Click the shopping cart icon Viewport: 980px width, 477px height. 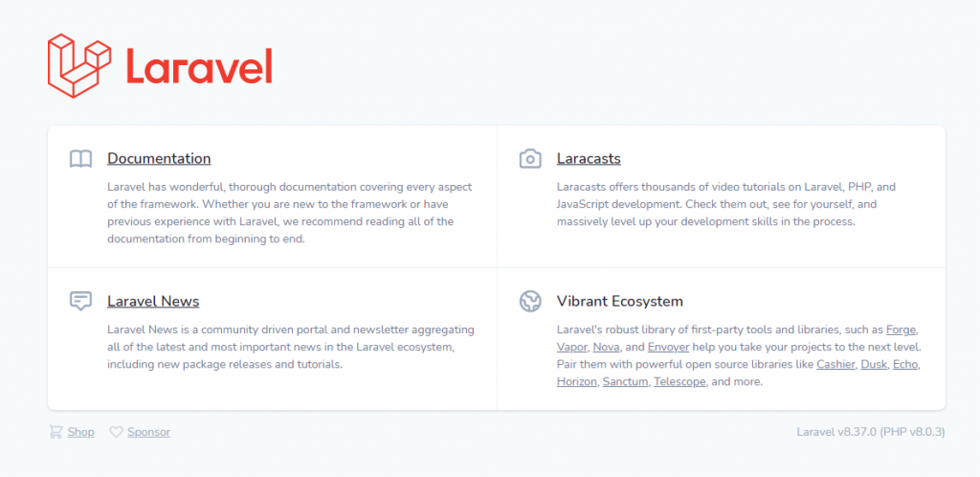pyautogui.click(x=56, y=432)
